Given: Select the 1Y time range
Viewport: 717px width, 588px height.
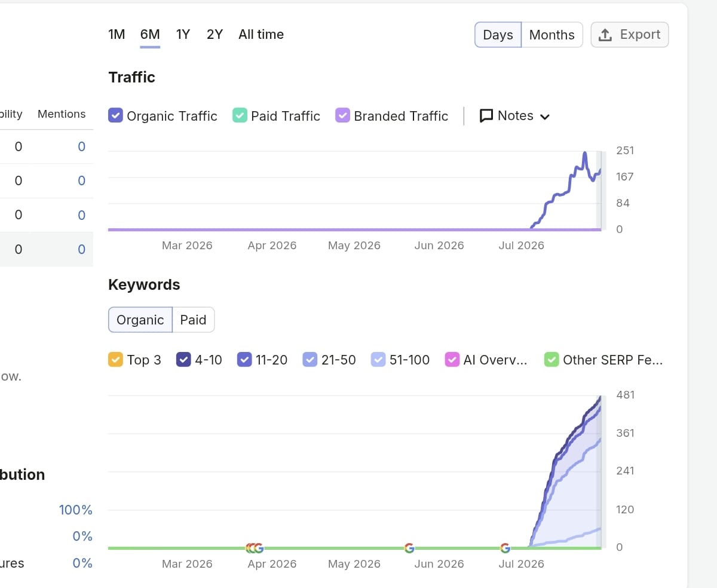Looking at the screenshot, I should (x=183, y=35).
